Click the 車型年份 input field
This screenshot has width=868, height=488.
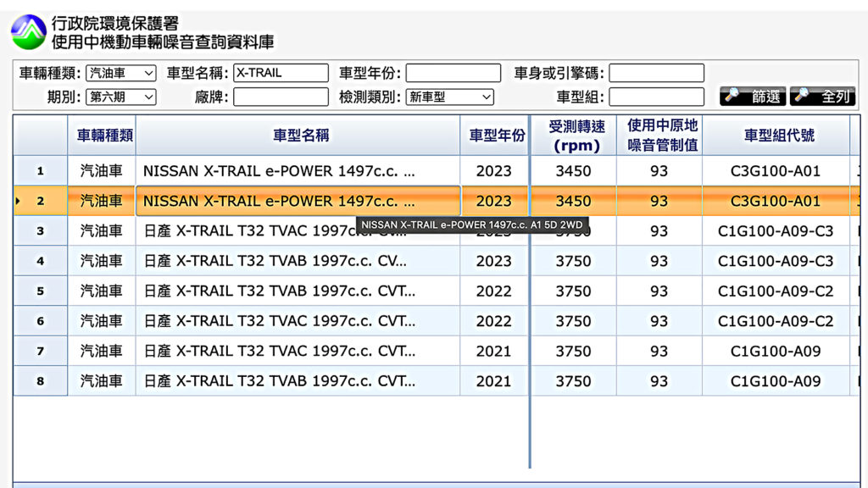(453, 73)
